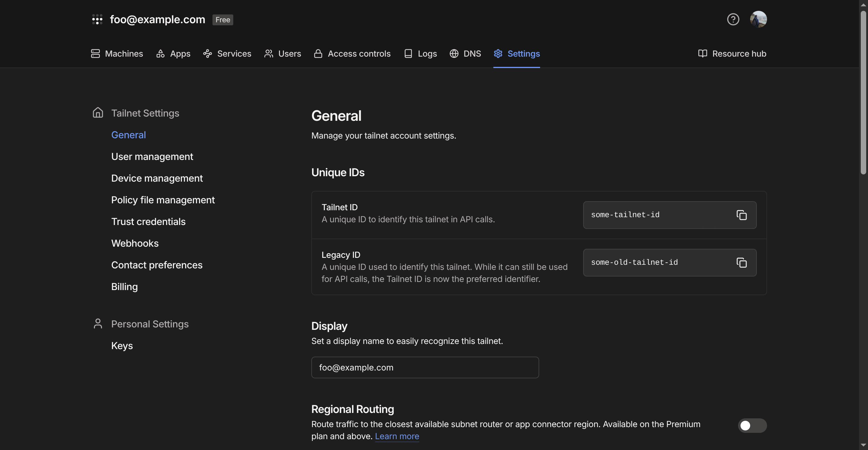Click the Resource hub open-book icon
The height and width of the screenshot is (450, 868).
(703, 54)
